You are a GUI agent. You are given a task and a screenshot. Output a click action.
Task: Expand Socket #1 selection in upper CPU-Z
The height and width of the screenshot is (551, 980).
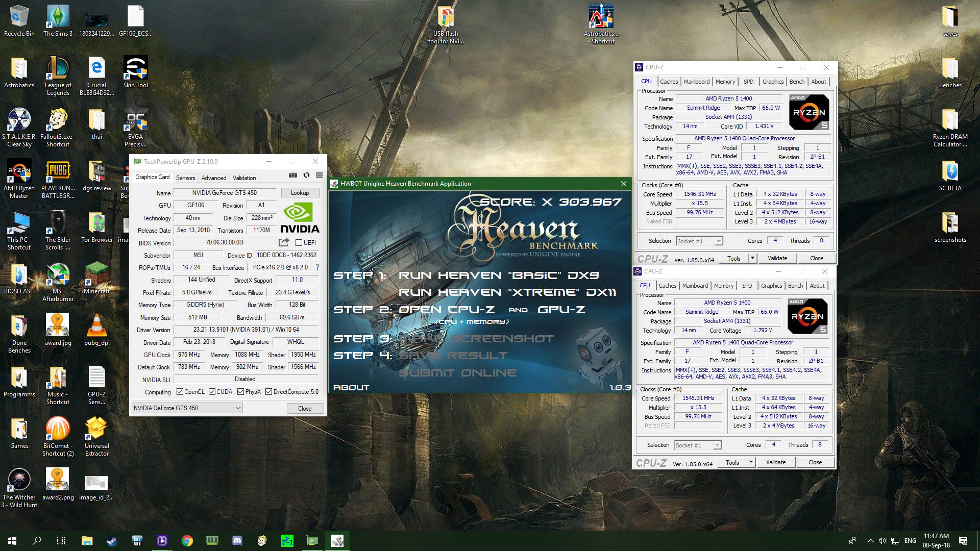699,241
